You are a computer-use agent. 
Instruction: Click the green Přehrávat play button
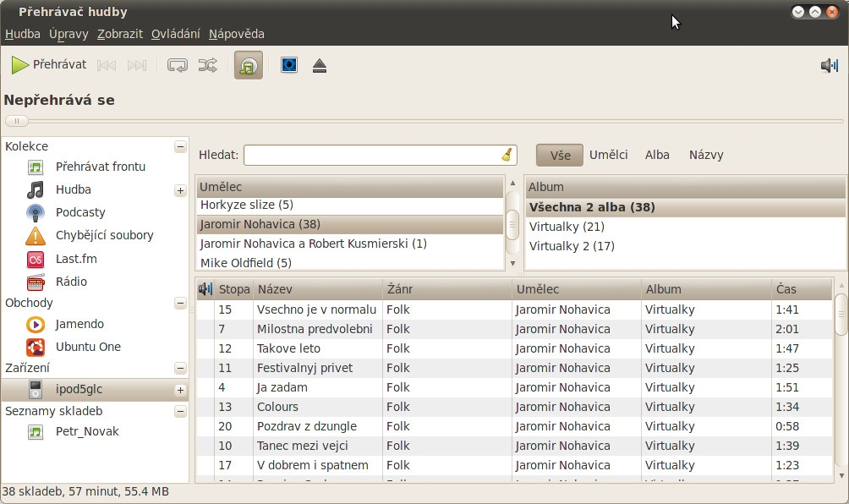coord(49,65)
